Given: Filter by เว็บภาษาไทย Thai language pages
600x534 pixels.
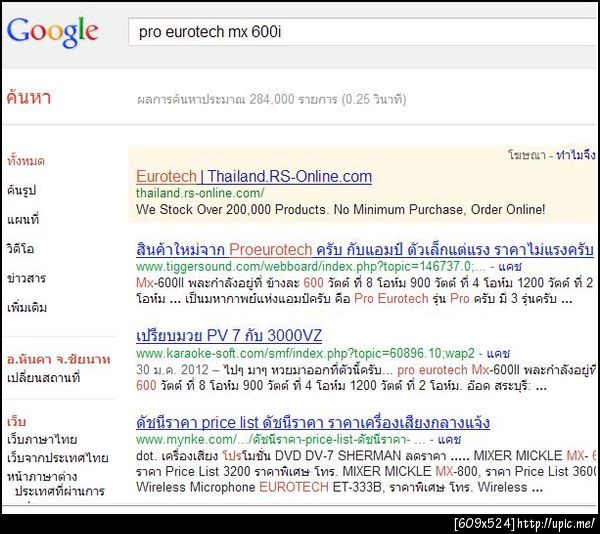Looking at the screenshot, I should (x=42, y=440).
